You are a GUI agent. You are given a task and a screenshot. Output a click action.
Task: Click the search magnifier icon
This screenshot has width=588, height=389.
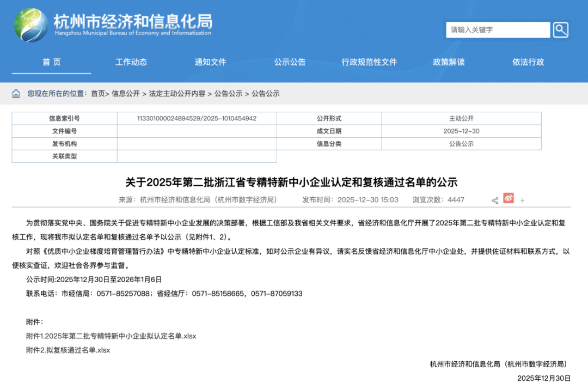(561, 30)
